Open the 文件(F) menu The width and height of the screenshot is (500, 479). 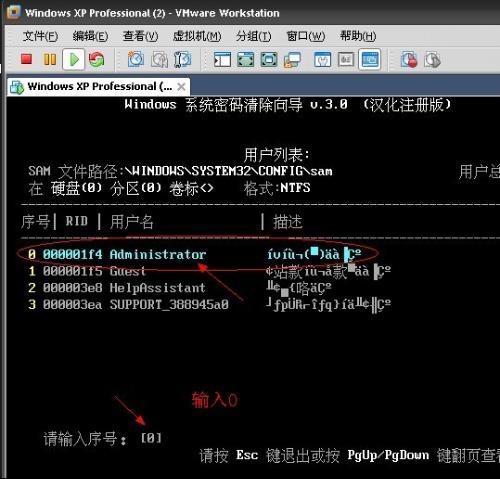(x=40, y=36)
